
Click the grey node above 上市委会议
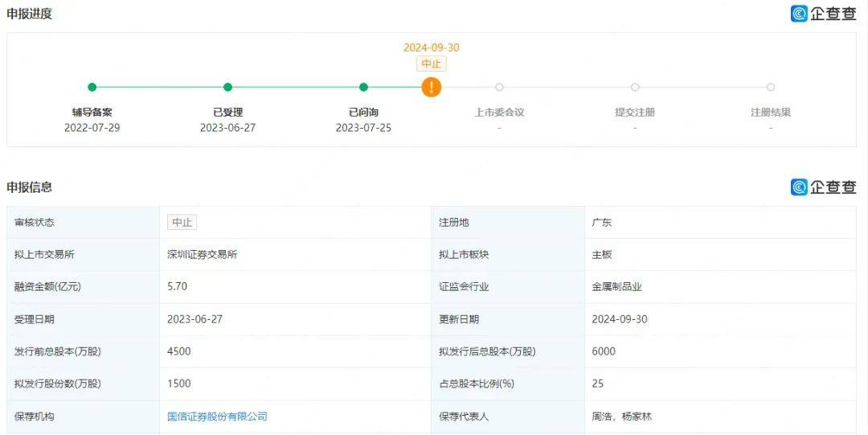pyautogui.click(x=499, y=87)
